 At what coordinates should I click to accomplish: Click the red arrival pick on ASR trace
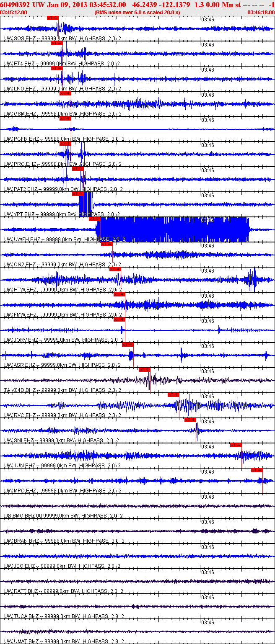[128, 345]
